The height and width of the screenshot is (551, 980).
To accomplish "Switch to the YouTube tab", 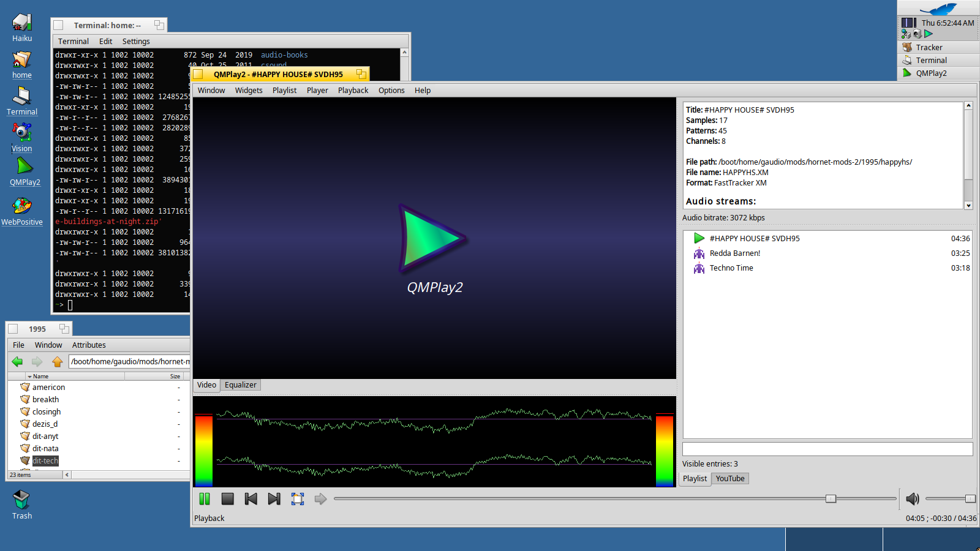I will tap(730, 479).
